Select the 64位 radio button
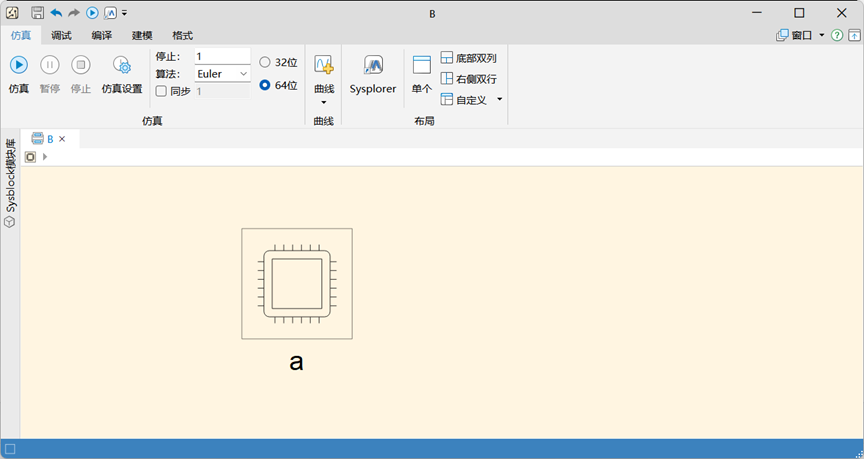The height and width of the screenshot is (459, 864). click(x=264, y=85)
